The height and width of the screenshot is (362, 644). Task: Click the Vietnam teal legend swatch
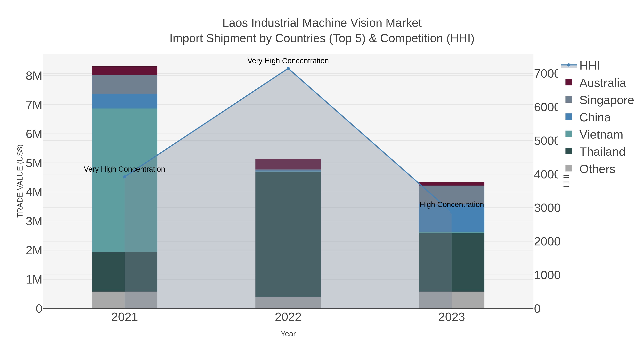pyautogui.click(x=569, y=134)
